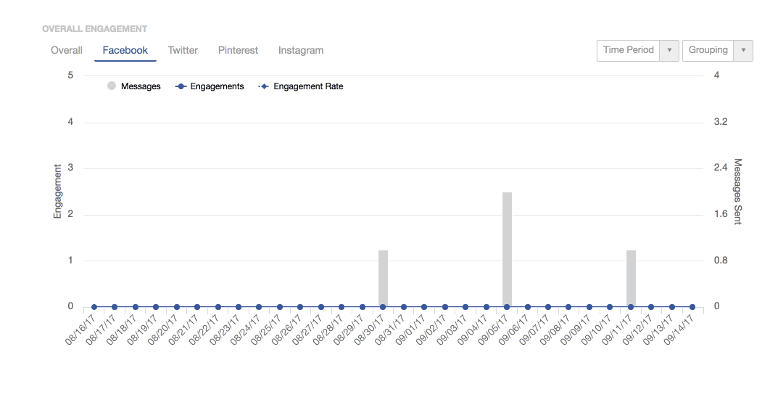Open the Pinterest tab

coord(238,50)
